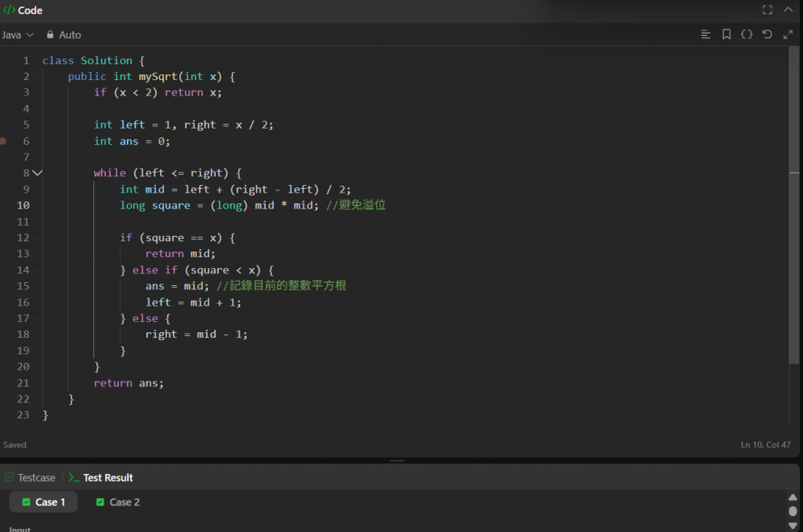
Task: Click the result panel scroll up arrow
Action: point(793,498)
